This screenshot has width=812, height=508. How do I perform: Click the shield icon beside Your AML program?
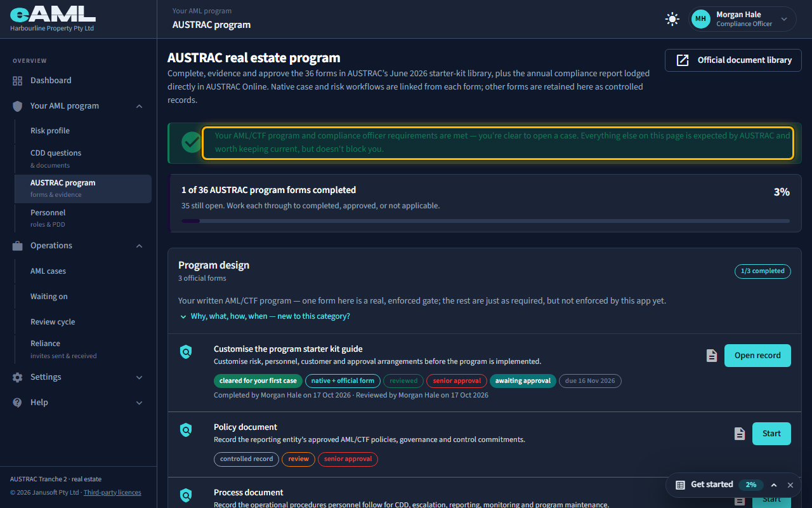coord(17,106)
